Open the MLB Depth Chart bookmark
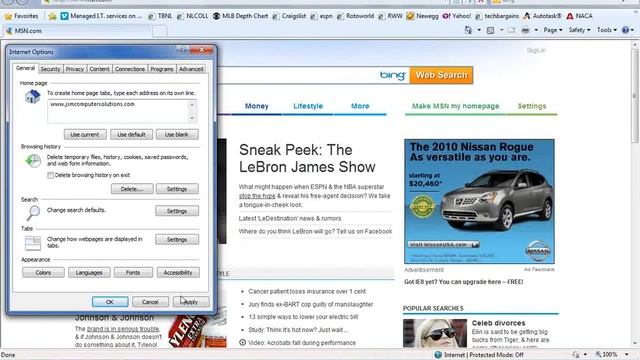Viewport: 640px width, 360px height. click(240, 16)
